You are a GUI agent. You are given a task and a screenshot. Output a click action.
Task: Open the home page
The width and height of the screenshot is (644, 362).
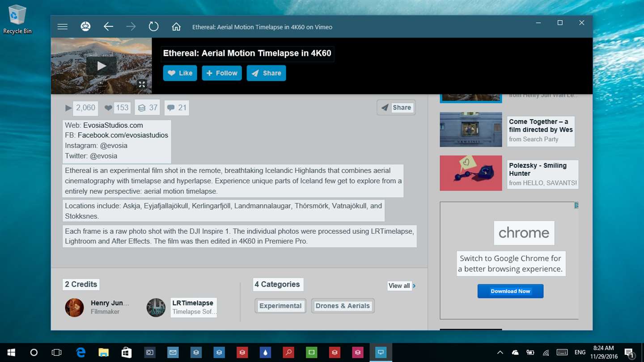[176, 27]
